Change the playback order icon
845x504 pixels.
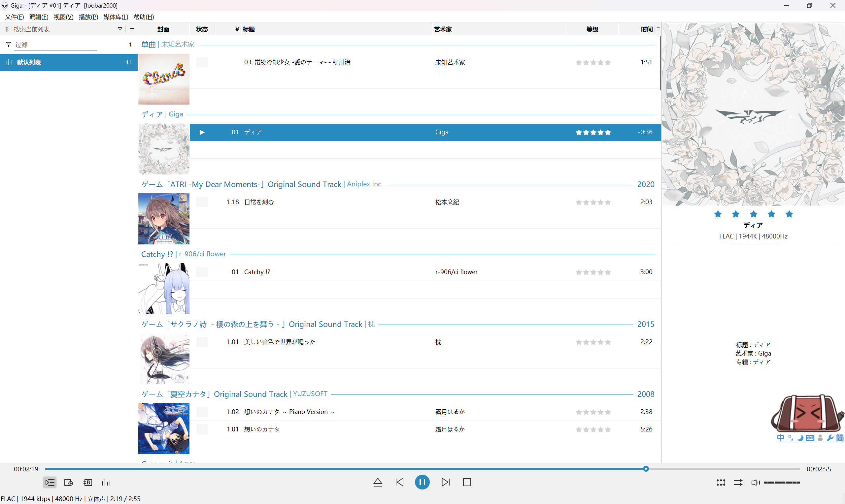738,482
